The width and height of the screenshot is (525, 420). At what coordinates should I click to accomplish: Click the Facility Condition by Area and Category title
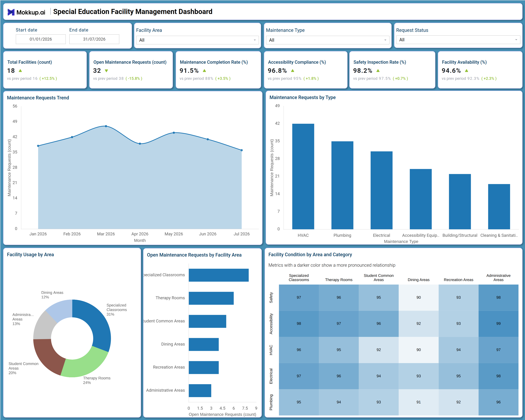[x=310, y=254]
